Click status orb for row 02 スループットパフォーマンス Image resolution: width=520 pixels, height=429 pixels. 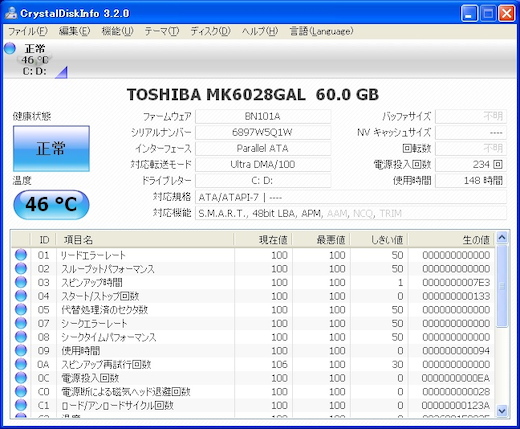click(x=21, y=269)
